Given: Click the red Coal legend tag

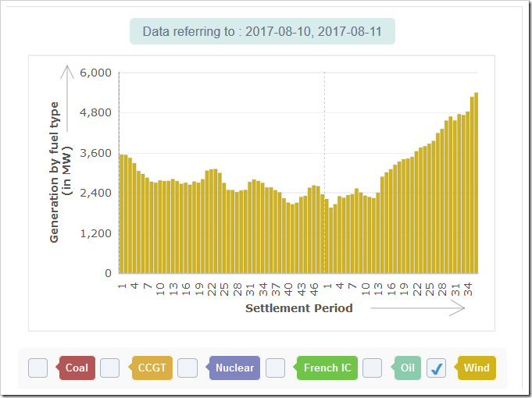Looking at the screenshot, I should (77, 368).
